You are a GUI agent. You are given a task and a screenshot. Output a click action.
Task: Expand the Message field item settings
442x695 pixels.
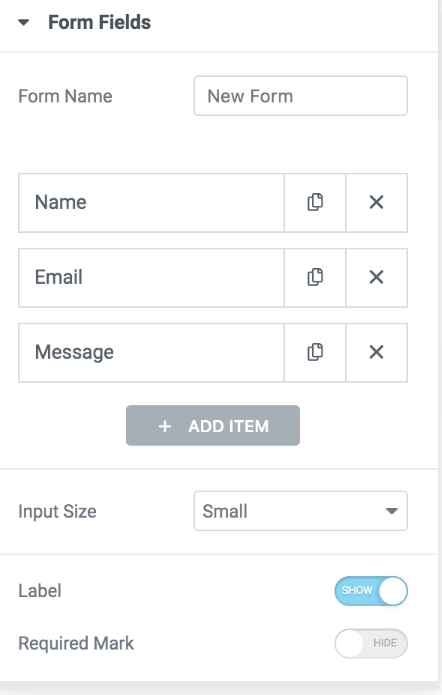coord(151,352)
